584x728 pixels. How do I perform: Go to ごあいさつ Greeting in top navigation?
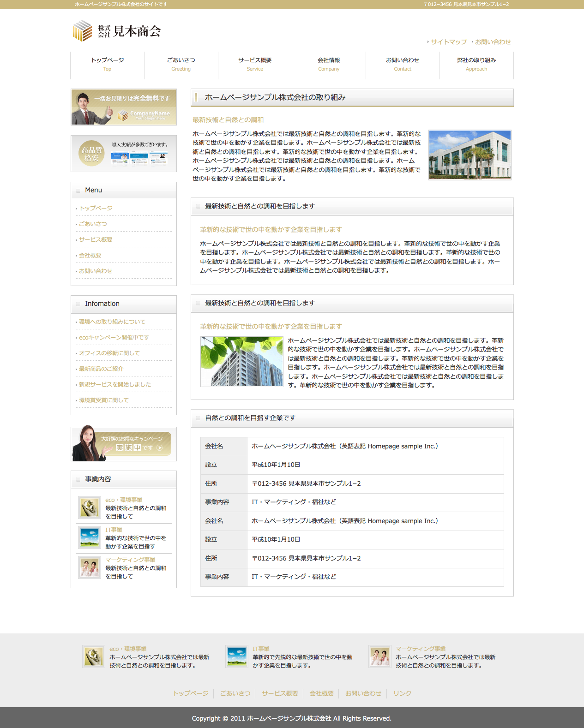(x=181, y=64)
